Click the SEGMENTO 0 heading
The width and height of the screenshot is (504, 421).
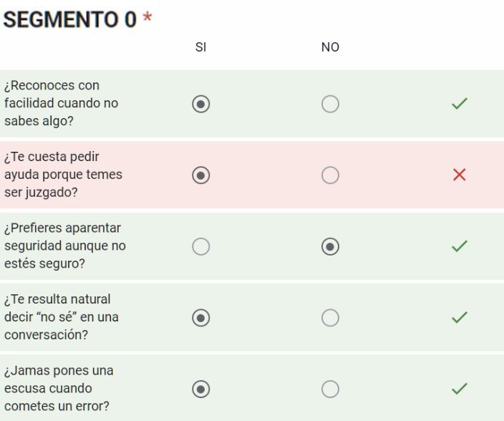69,19
